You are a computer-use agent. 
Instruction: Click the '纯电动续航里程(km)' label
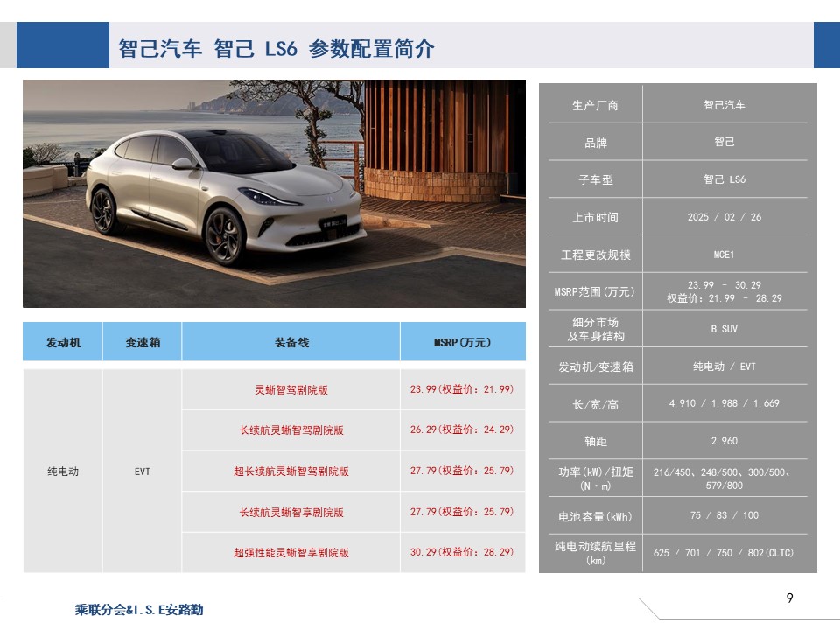pyautogui.click(x=595, y=553)
